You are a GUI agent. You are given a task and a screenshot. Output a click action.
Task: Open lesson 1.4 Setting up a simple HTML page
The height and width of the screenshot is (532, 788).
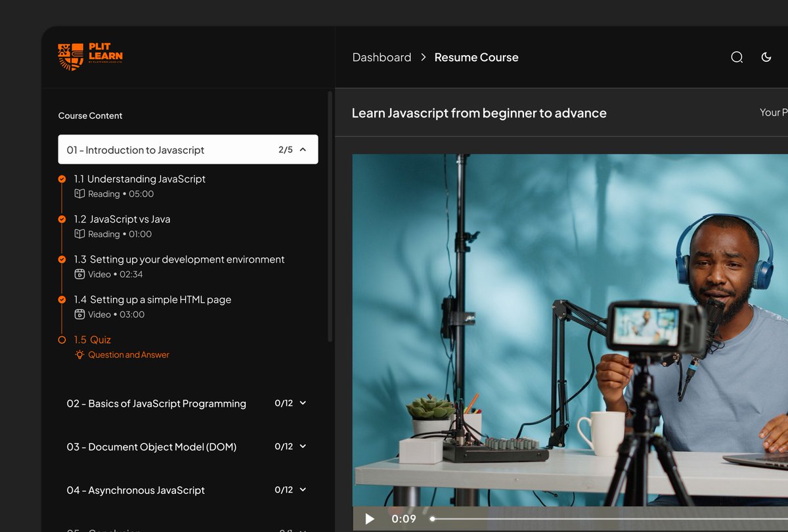coord(152,299)
